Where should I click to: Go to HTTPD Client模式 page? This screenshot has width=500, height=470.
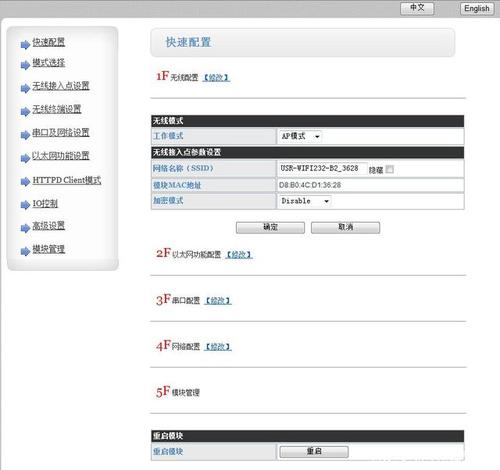[x=67, y=180]
